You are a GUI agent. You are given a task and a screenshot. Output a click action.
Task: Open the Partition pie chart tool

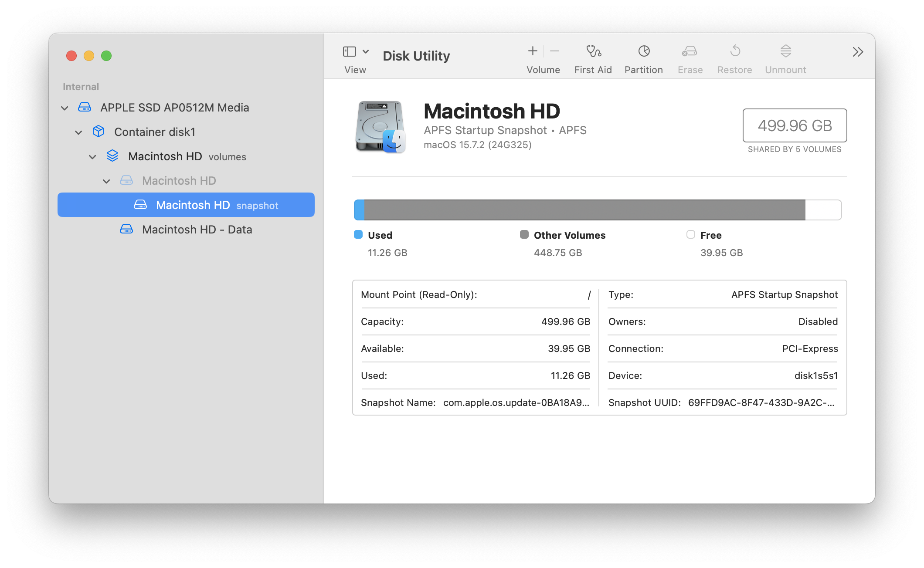[644, 51]
